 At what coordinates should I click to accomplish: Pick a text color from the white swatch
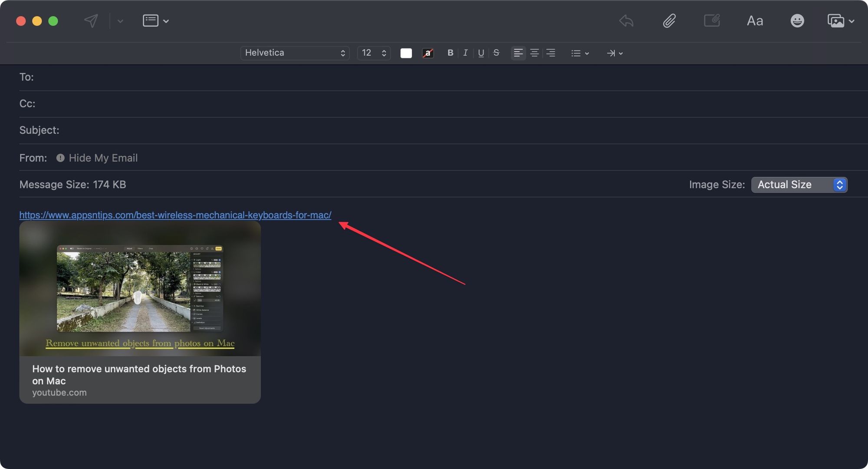click(x=406, y=53)
